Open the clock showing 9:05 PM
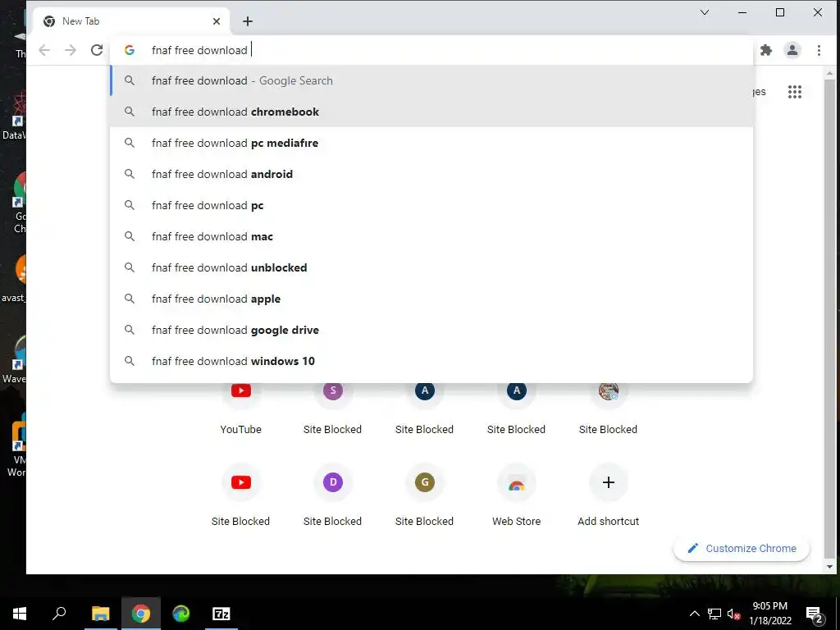840x630 pixels. click(x=769, y=614)
